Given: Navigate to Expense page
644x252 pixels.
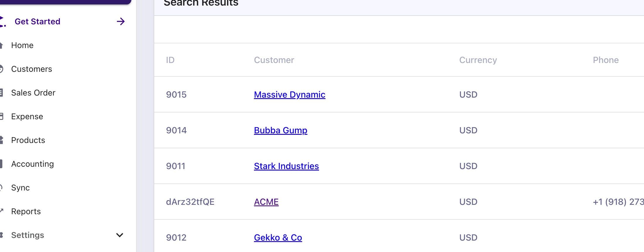Looking at the screenshot, I should point(27,116).
